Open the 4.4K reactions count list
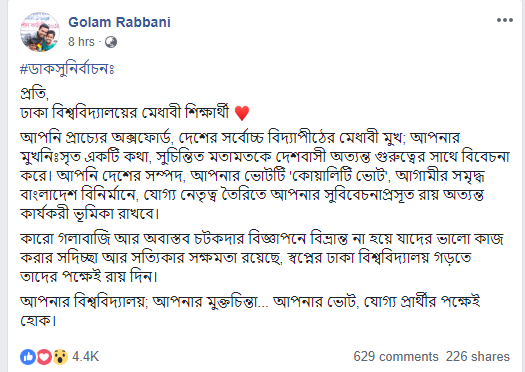Image resolution: width=525 pixels, height=372 pixels. [86, 357]
